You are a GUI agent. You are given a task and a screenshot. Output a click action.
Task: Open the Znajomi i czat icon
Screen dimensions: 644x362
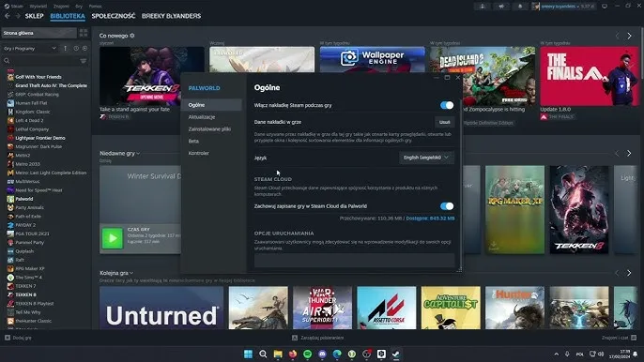tap(634, 338)
